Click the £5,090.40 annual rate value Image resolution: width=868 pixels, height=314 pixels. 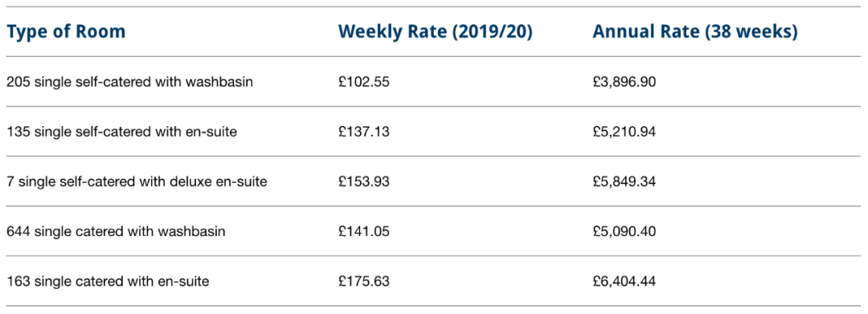click(624, 231)
